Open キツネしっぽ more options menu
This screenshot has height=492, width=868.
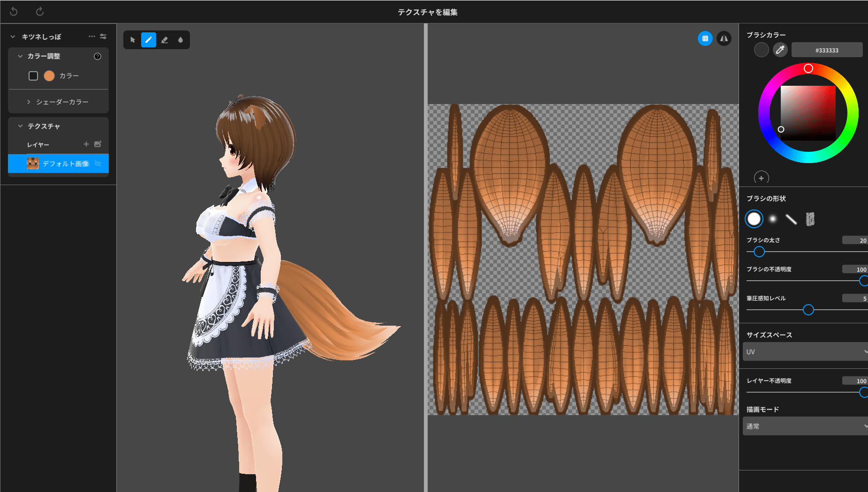(x=91, y=37)
